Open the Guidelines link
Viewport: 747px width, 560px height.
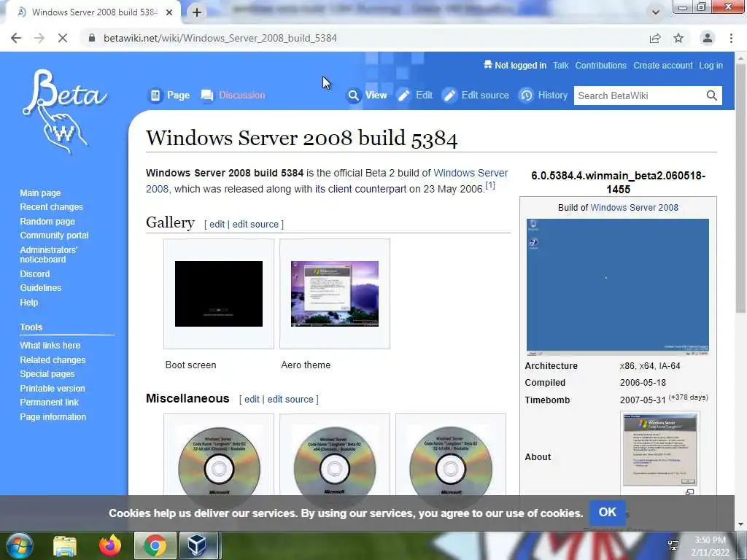[41, 287]
